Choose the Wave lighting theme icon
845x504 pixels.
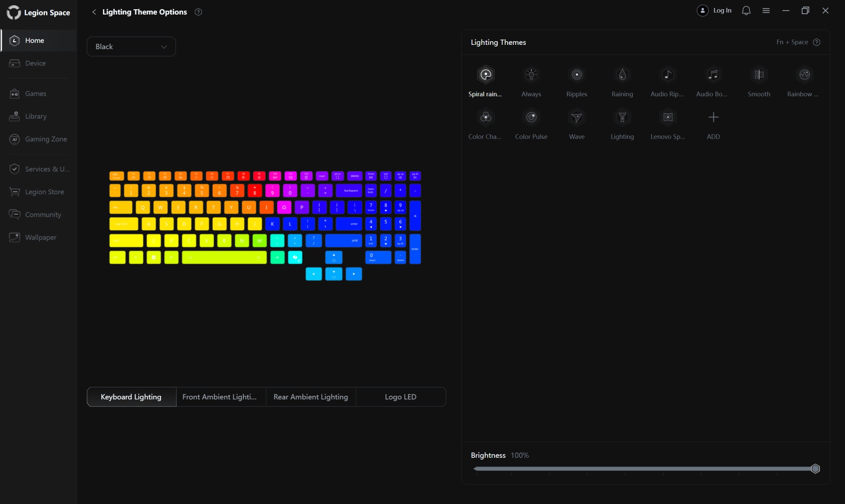(577, 117)
